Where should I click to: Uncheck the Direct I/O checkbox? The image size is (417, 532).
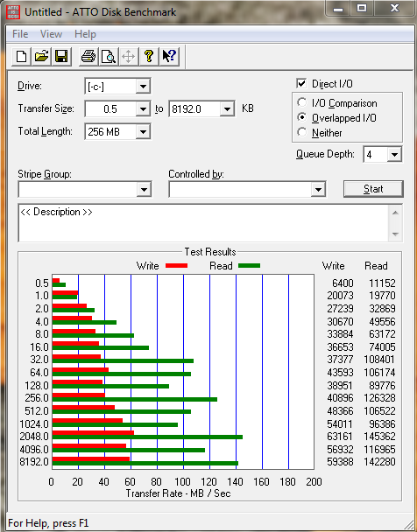(x=301, y=83)
